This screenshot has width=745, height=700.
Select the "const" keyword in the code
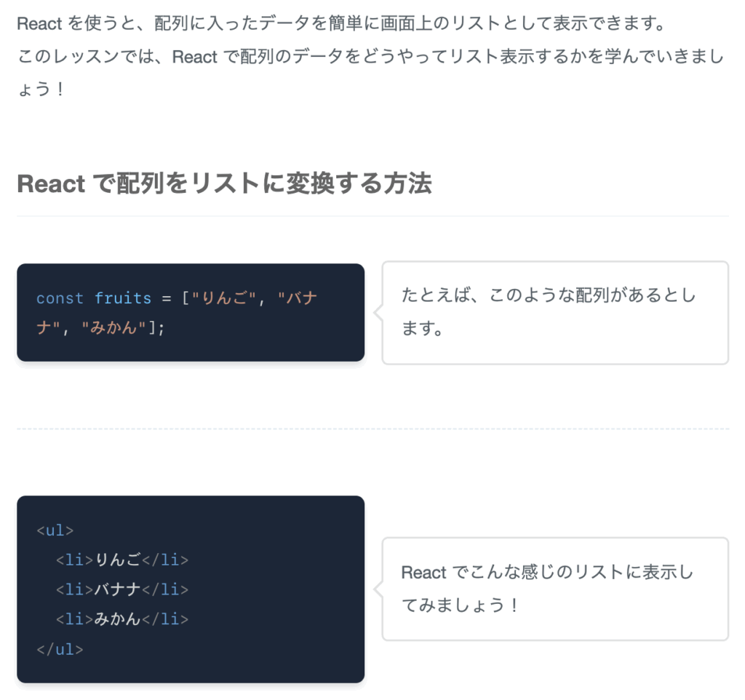coord(60,298)
